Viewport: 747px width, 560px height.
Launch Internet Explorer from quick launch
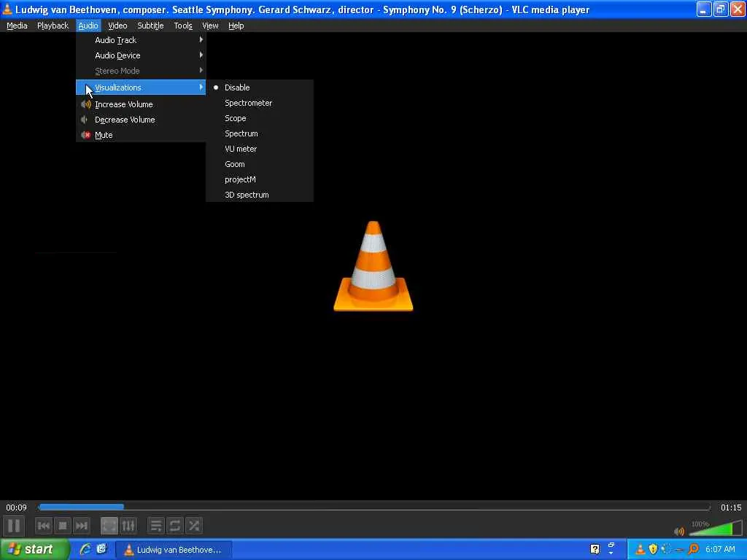[85, 549]
